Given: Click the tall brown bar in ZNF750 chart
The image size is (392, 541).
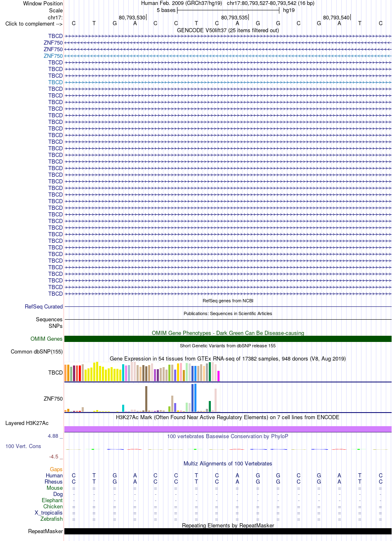Looking at the screenshot, I should pos(146,399).
